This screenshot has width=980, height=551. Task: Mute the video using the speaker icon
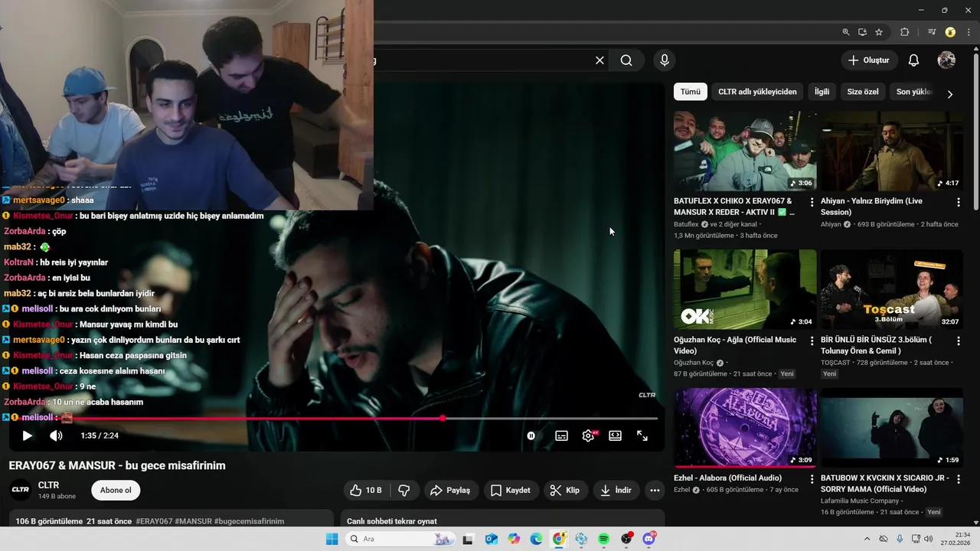pyautogui.click(x=57, y=435)
